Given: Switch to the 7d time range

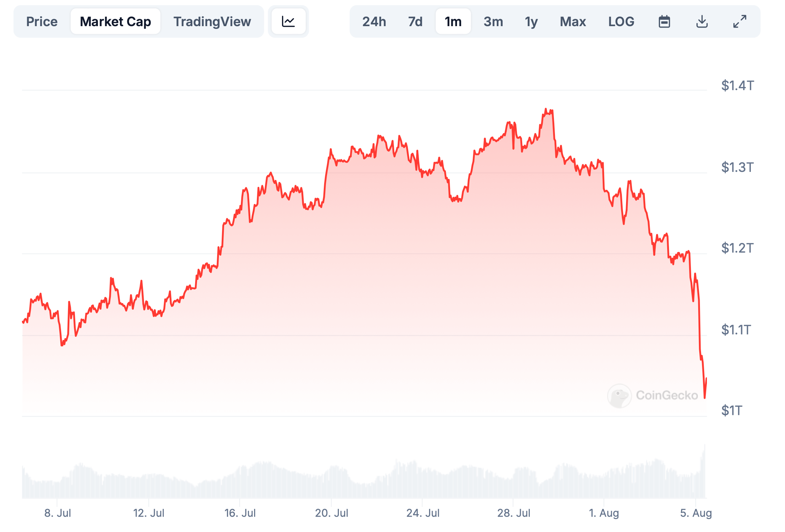Looking at the screenshot, I should click(x=415, y=22).
